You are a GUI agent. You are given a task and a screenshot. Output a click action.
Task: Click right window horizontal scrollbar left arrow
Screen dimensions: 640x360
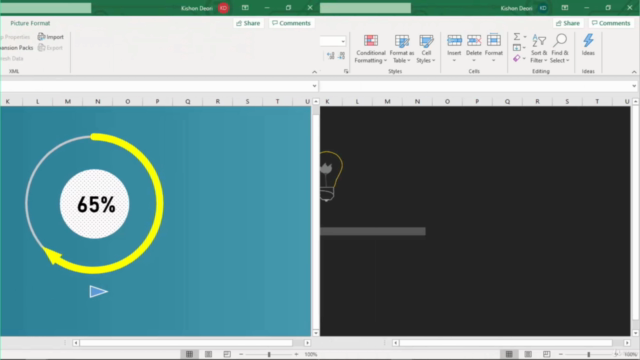(395, 343)
